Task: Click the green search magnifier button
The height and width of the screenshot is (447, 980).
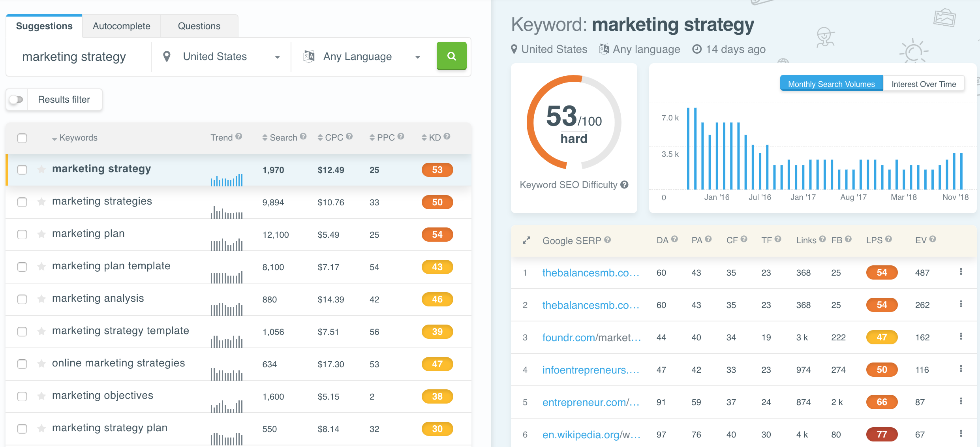Action: [x=451, y=56]
